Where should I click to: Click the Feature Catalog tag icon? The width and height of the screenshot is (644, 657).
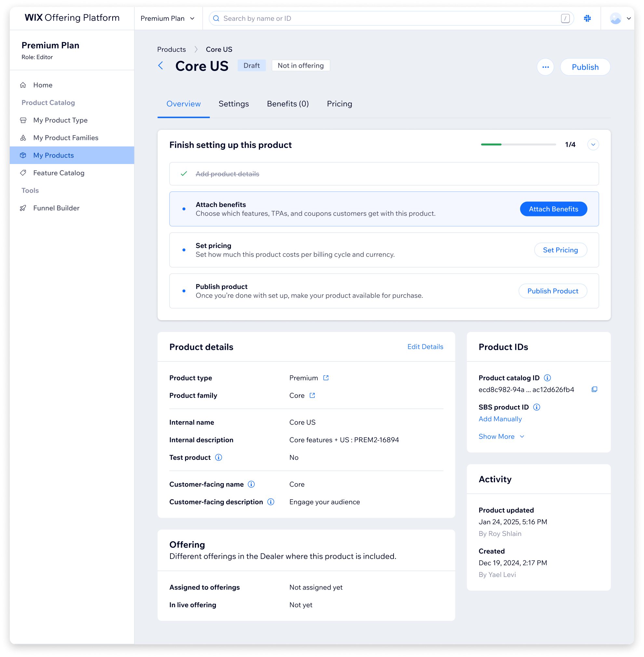click(23, 173)
